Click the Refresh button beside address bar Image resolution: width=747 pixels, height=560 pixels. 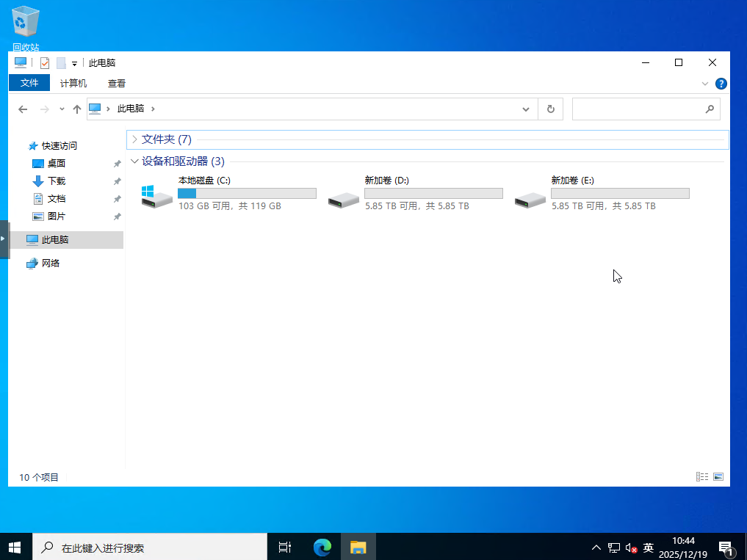point(550,109)
